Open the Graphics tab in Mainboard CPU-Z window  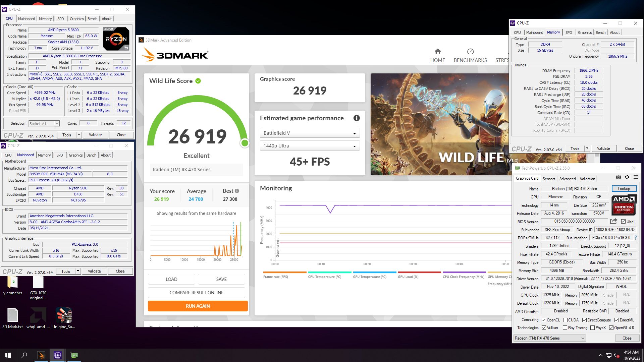click(75, 155)
